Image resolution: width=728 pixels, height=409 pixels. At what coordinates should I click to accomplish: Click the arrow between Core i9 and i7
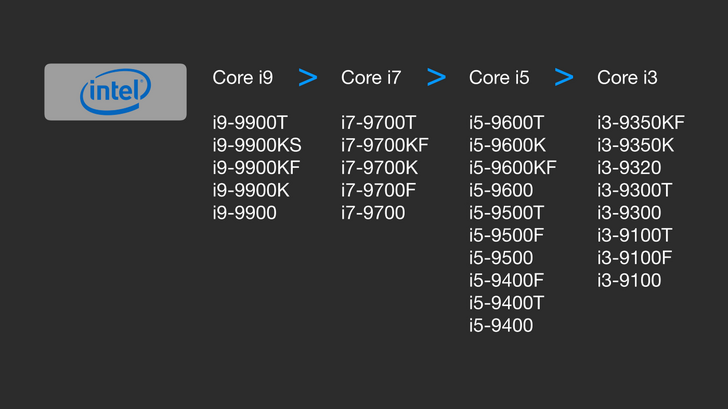coord(308,77)
